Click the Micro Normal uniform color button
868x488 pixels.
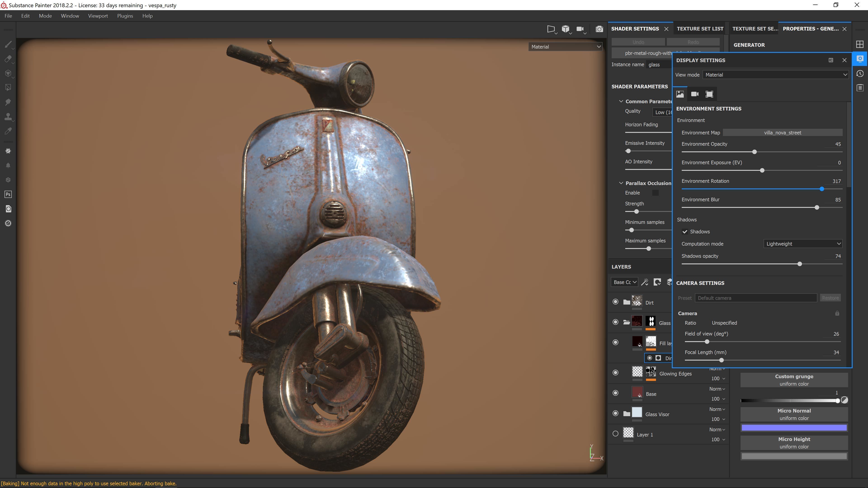794,415
